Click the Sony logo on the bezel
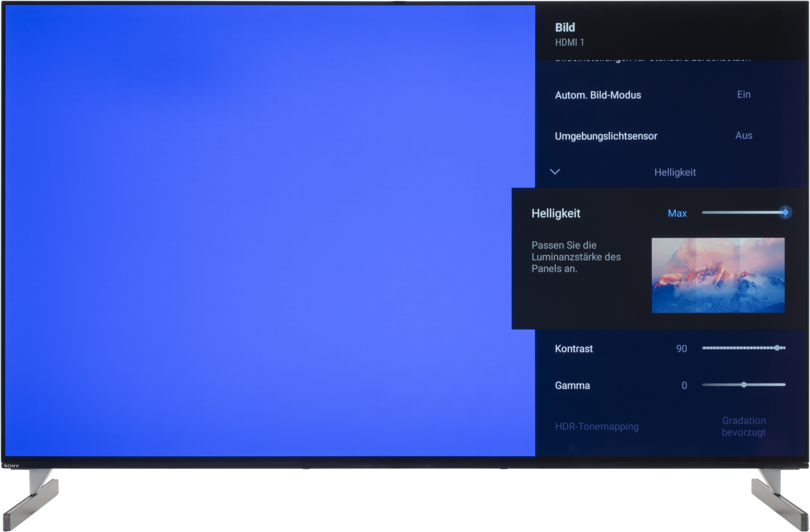The width and height of the screenshot is (810, 532). click(x=11, y=466)
